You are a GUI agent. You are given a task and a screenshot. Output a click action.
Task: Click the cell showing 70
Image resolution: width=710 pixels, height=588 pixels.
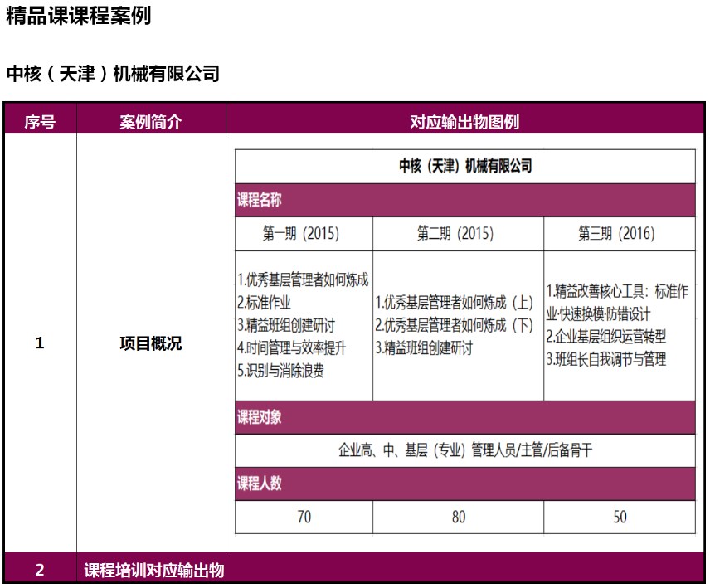coord(303,516)
